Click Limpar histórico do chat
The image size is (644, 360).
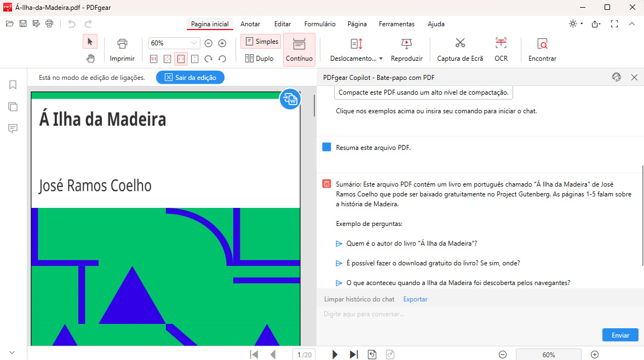(x=359, y=299)
